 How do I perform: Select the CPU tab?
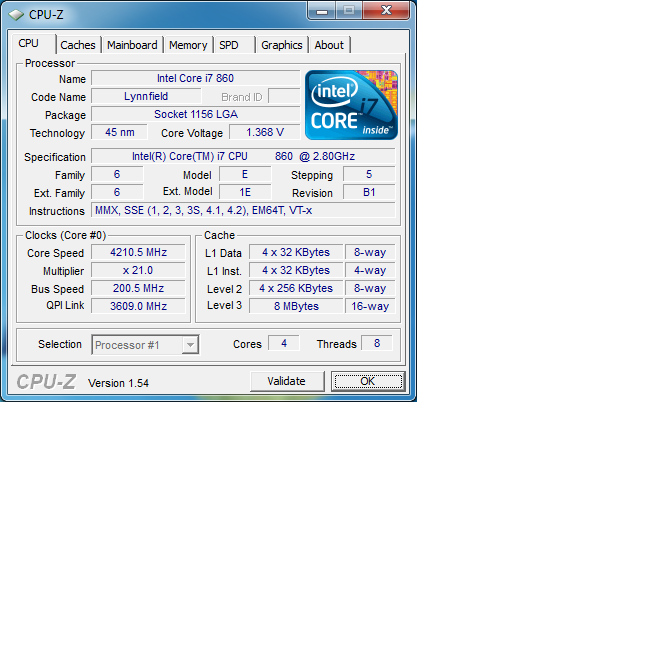click(x=34, y=43)
